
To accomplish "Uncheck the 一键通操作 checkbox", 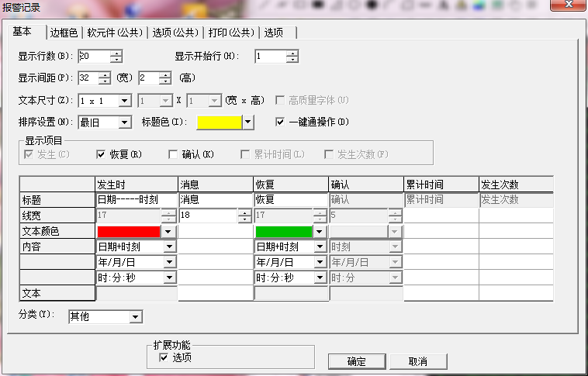I will tap(281, 122).
